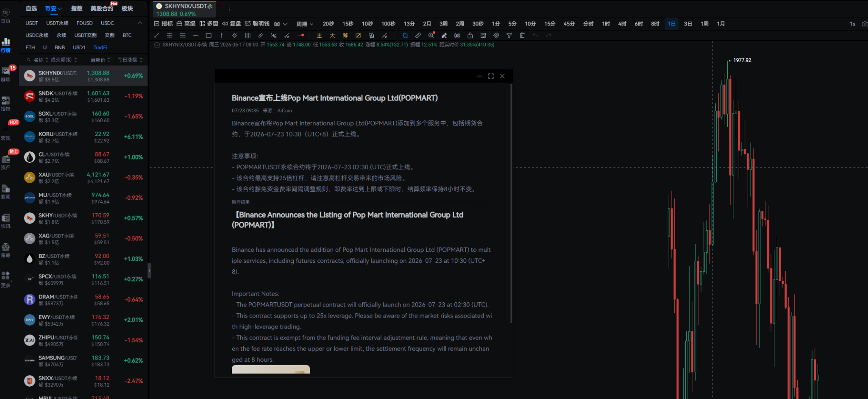Viewport: 868px width, 399px height.
Task: Click the chart screenshot camera icon
Action: click(865, 24)
